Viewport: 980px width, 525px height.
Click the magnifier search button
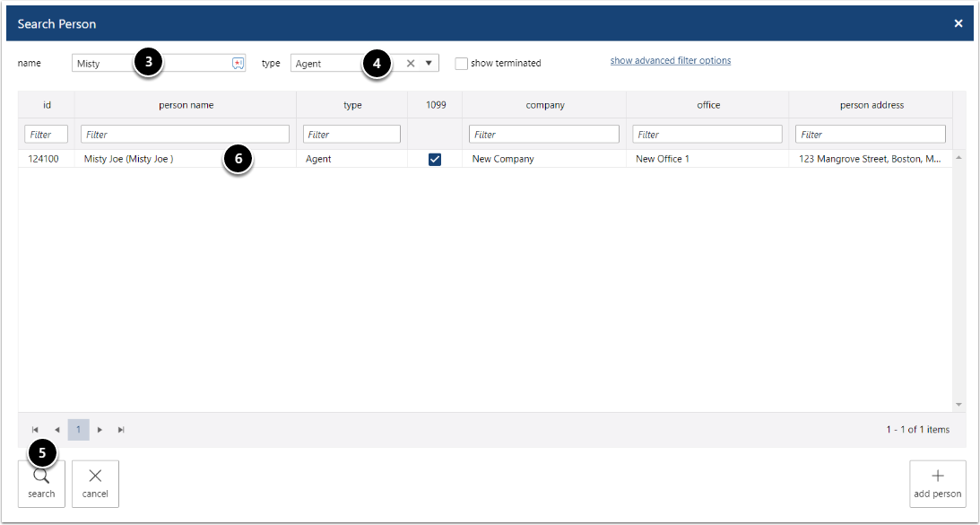coord(41,484)
